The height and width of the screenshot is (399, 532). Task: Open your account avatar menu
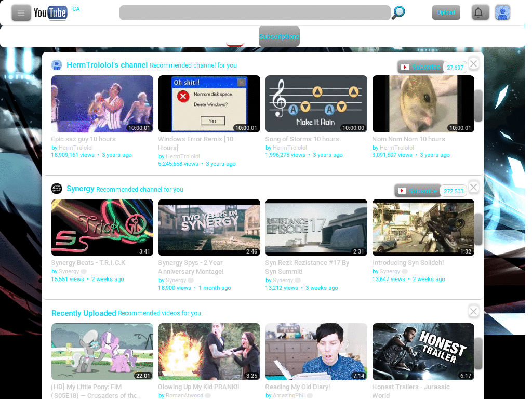click(502, 12)
